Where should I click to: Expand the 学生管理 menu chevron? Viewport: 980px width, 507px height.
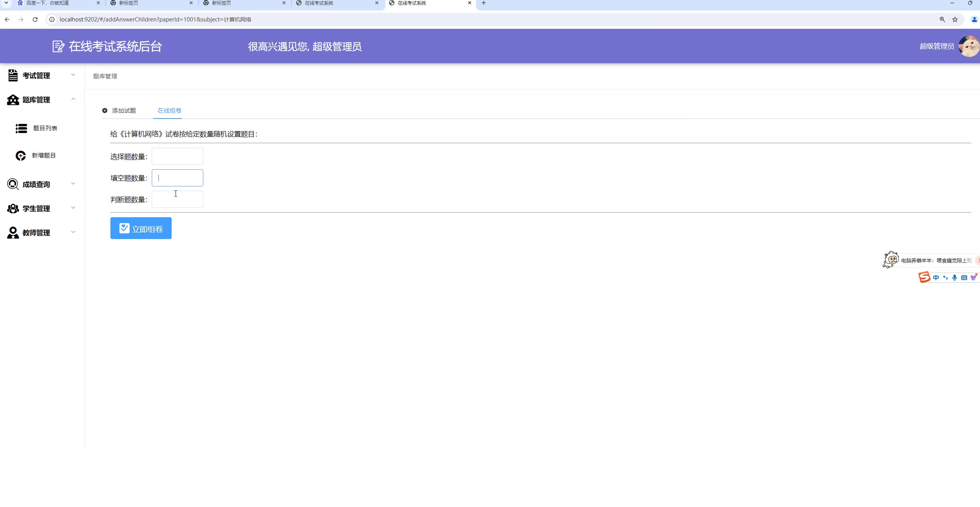(x=73, y=208)
